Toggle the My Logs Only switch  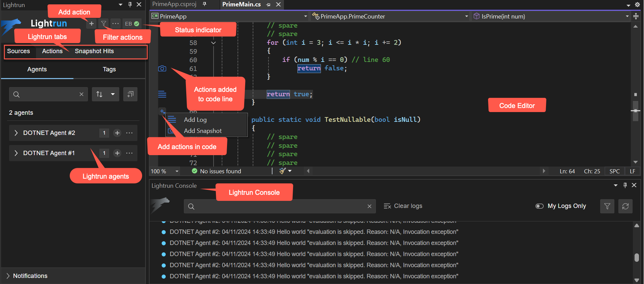pos(539,206)
